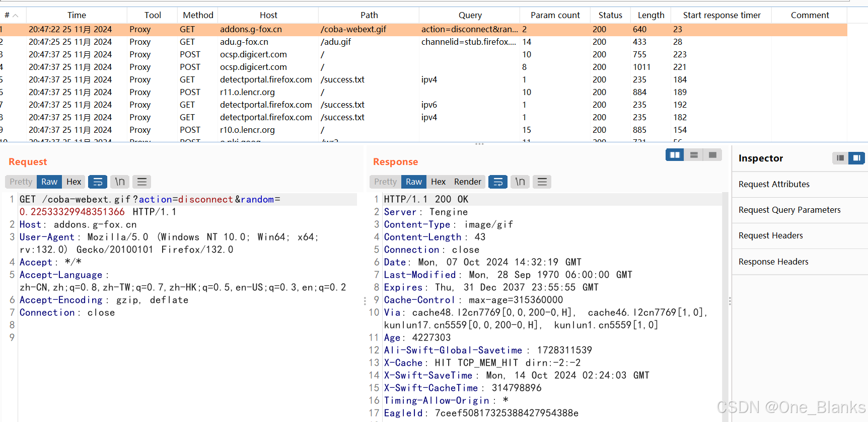Click Last-Modified response header line
The height and width of the screenshot is (422, 868).
[x=508, y=275]
